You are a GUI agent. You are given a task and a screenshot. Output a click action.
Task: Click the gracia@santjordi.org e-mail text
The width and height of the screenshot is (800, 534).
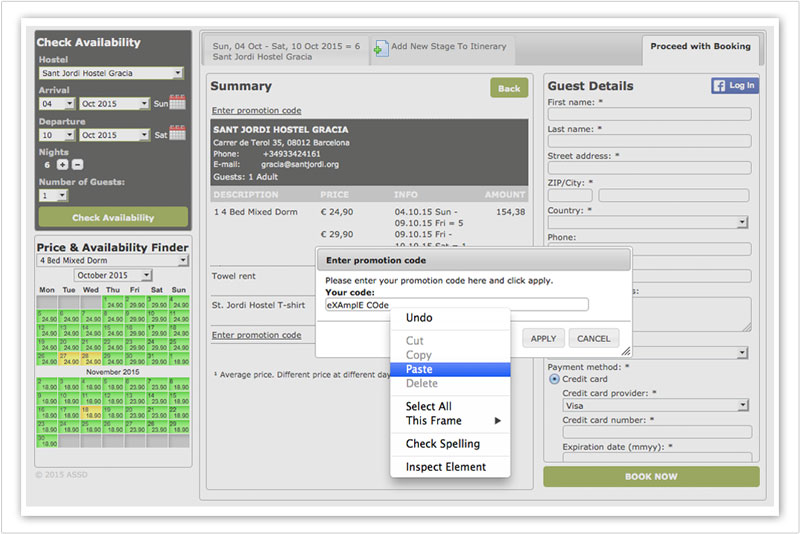pyautogui.click(x=300, y=165)
